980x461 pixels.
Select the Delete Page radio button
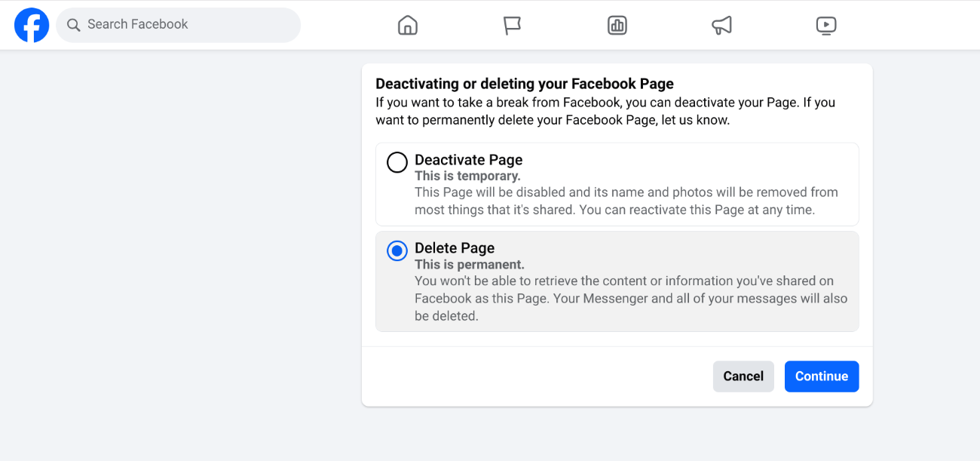click(397, 250)
